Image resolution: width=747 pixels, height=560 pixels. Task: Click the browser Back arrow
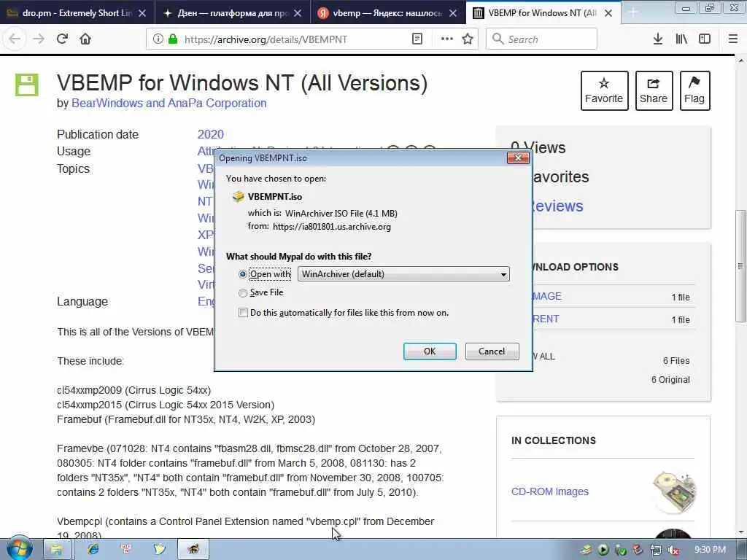pos(15,39)
